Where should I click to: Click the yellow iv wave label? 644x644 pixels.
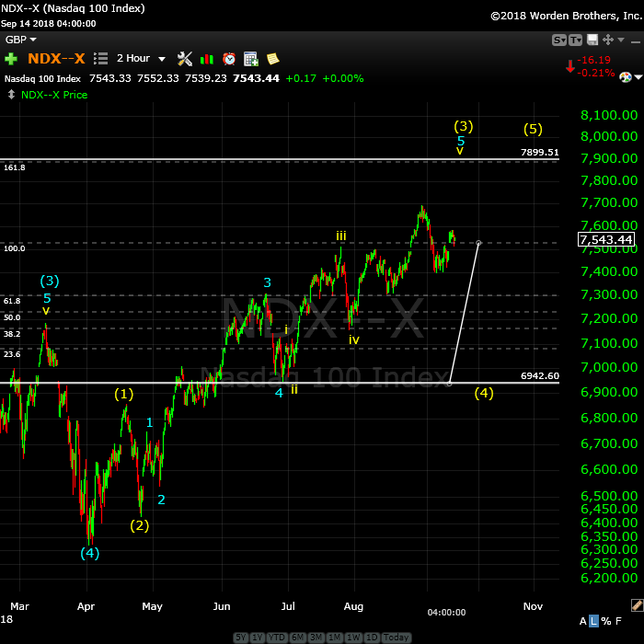coord(354,339)
